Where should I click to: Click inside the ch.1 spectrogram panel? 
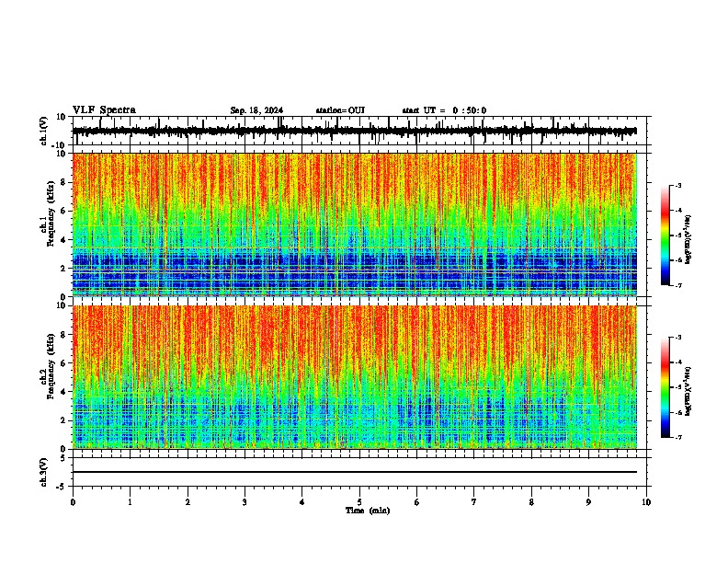coord(354,224)
